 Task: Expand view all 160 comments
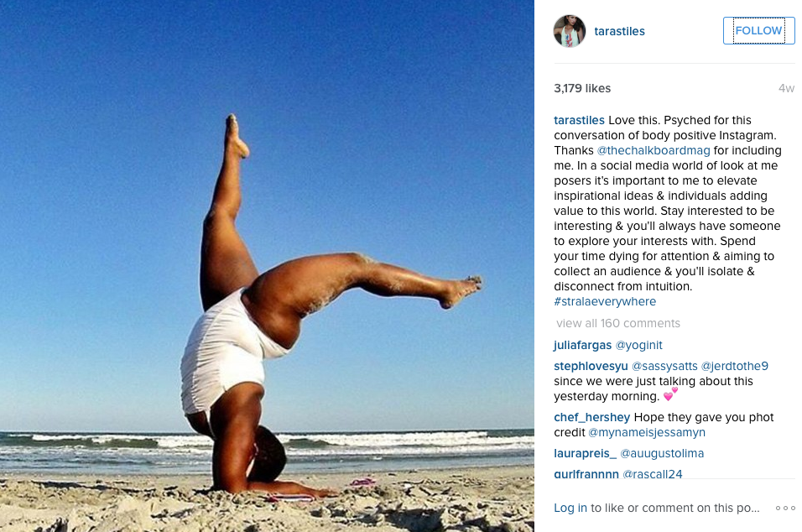pyautogui.click(x=618, y=323)
